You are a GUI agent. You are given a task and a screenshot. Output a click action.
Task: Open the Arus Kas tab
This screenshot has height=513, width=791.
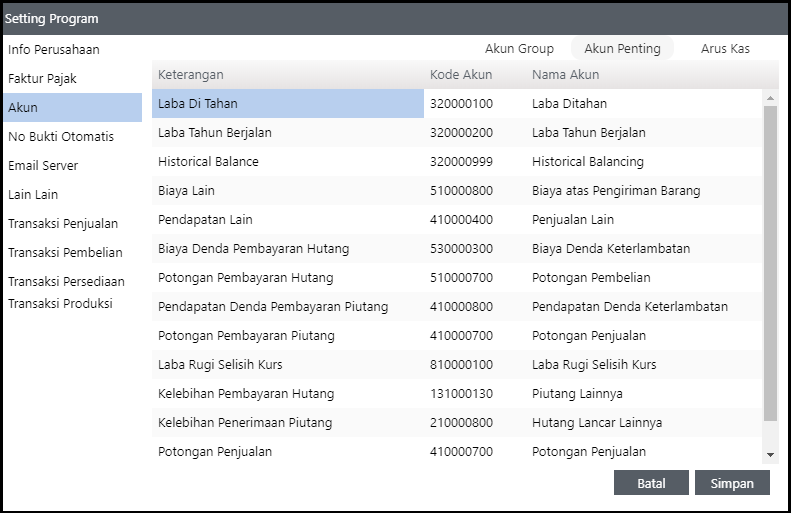point(725,48)
